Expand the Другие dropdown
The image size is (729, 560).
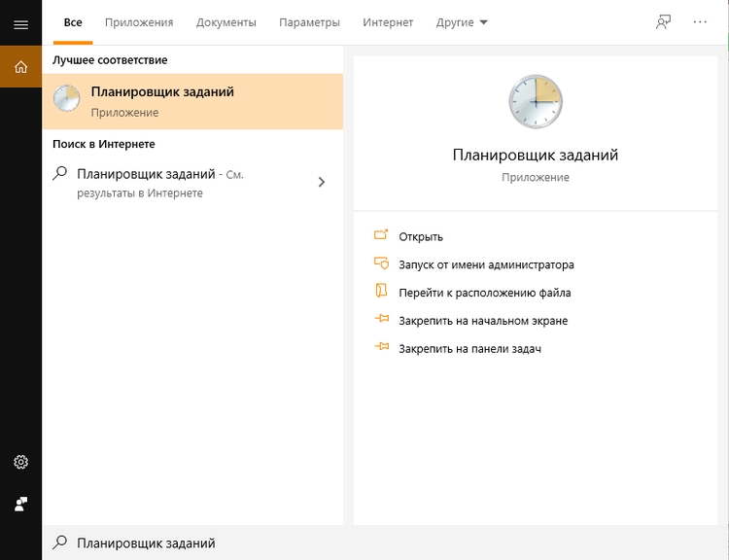pos(462,22)
